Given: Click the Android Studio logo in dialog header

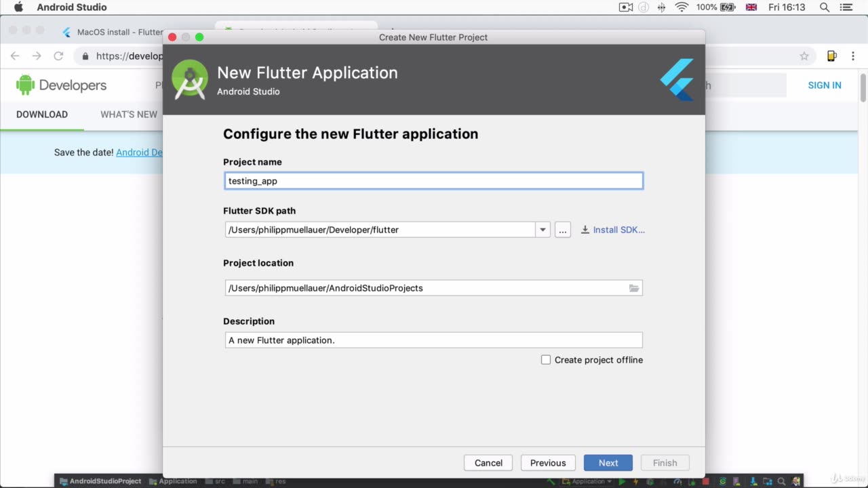Looking at the screenshot, I should 190,80.
